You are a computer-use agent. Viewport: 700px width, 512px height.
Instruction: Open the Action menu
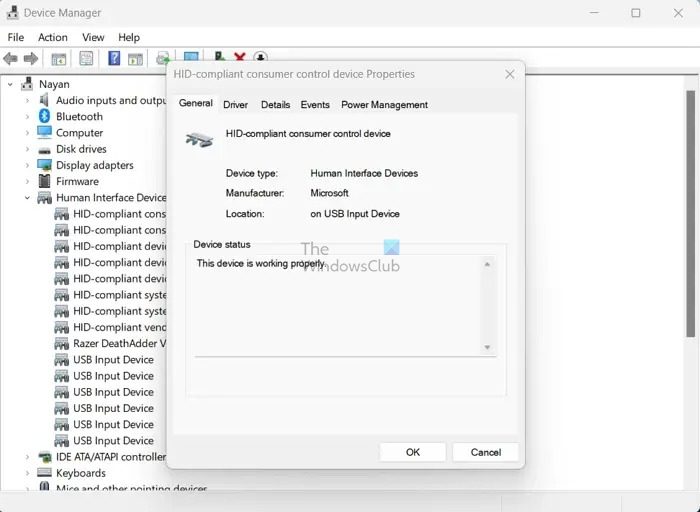[x=53, y=37]
